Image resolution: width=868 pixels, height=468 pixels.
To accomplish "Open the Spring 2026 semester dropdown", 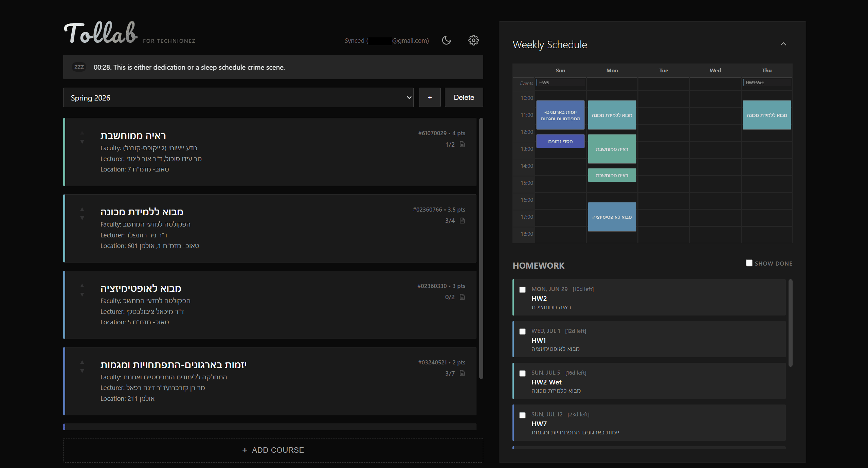I will click(x=238, y=98).
